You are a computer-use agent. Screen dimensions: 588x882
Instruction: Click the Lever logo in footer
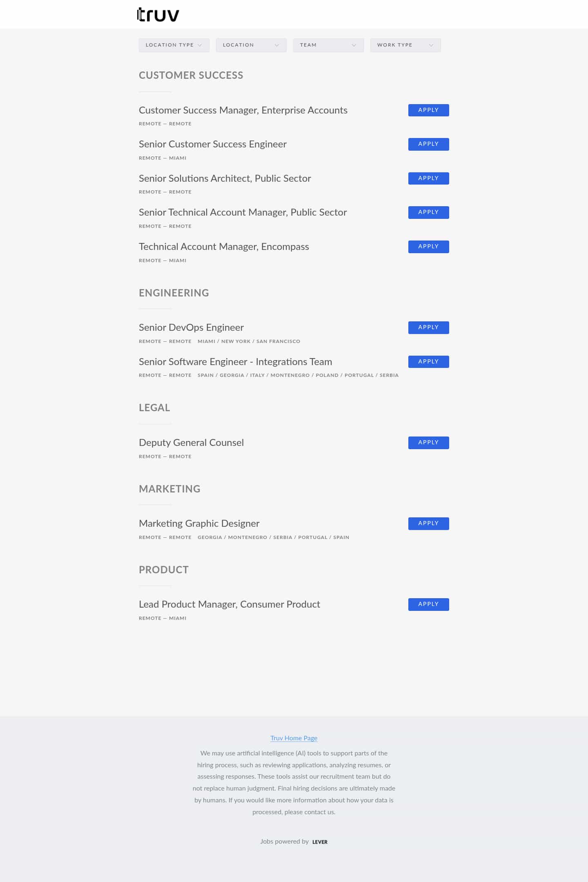pyautogui.click(x=320, y=842)
